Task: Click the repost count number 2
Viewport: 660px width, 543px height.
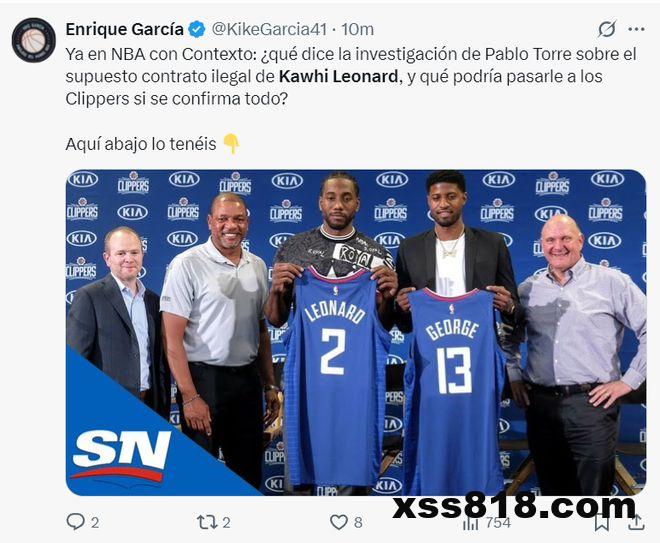Action: pos(226,523)
